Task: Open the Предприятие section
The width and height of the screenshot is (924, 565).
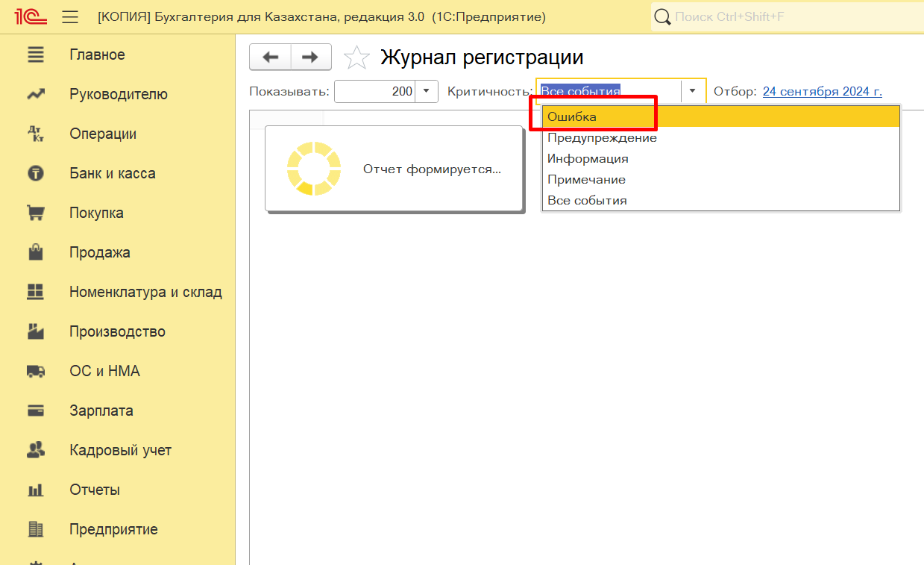Action: pyautogui.click(x=113, y=529)
